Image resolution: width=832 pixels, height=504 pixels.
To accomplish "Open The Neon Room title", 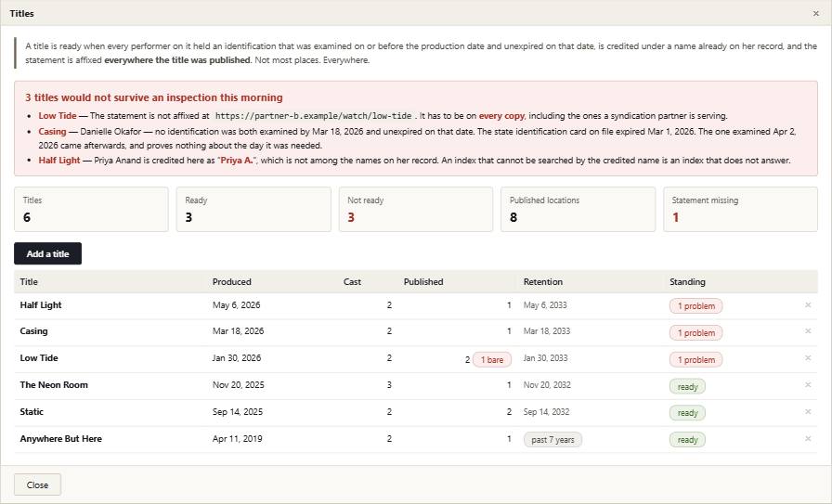I will (54, 384).
